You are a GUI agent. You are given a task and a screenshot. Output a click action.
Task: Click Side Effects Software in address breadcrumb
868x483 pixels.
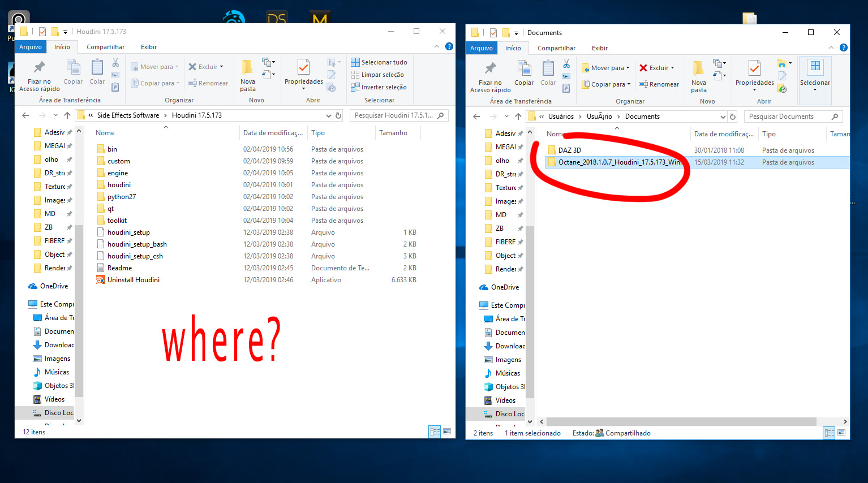tap(128, 115)
